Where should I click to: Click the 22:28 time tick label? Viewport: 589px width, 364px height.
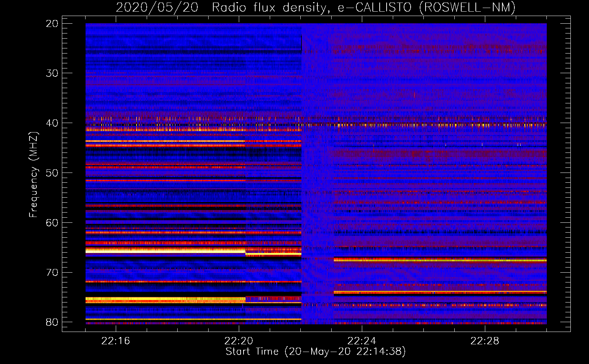485,341
